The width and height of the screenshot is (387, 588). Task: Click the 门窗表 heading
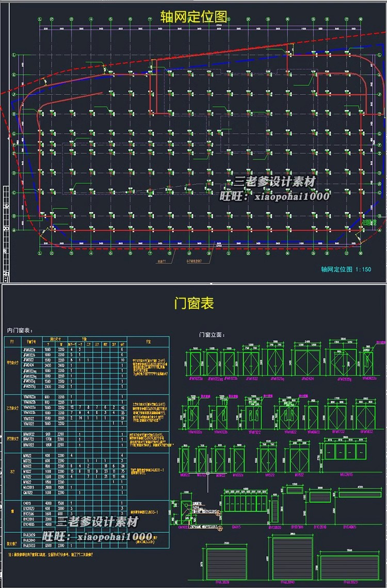point(194,303)
